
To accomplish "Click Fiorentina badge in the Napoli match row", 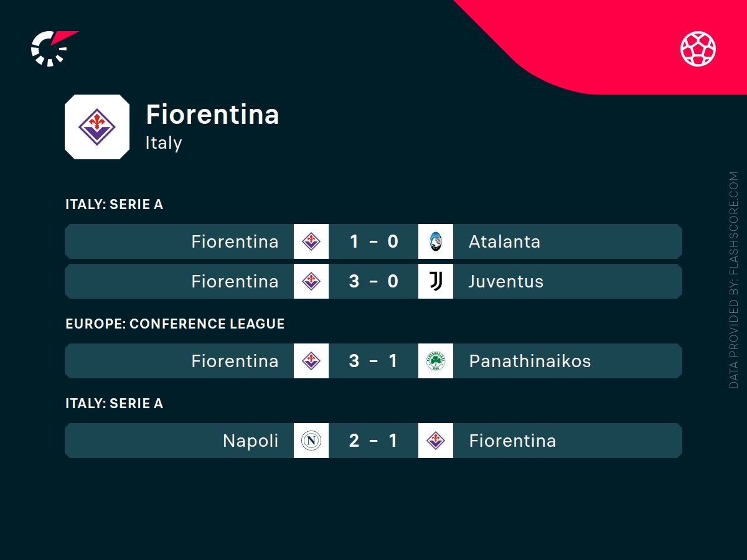I will (436, 441).
